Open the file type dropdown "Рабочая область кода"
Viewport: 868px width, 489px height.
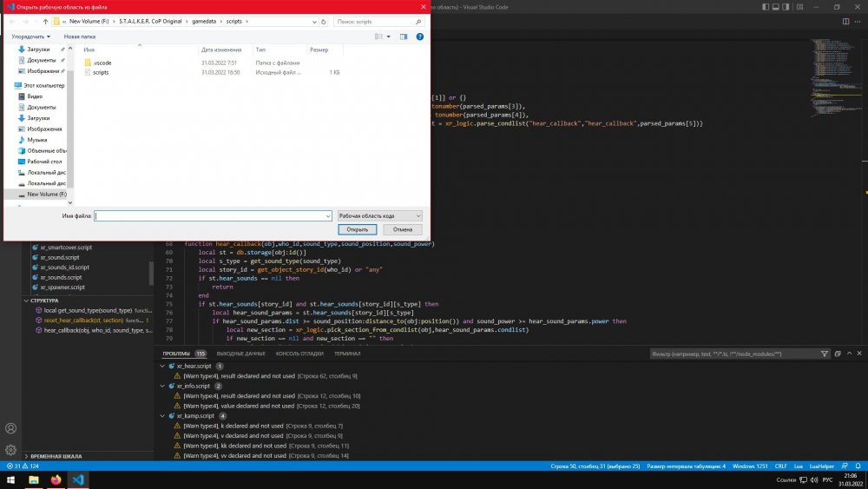[379, 215]
